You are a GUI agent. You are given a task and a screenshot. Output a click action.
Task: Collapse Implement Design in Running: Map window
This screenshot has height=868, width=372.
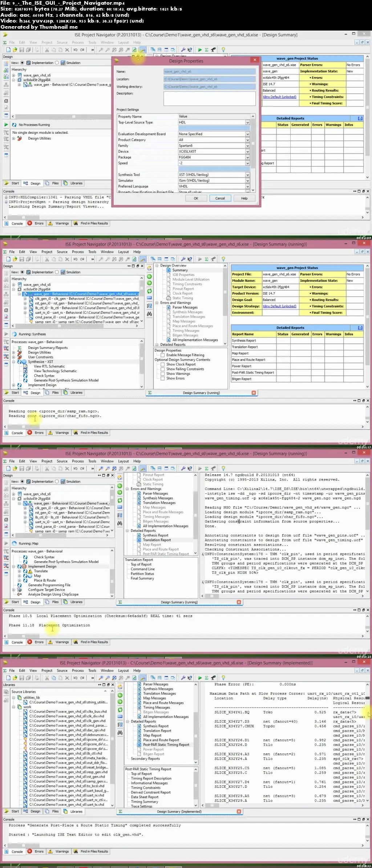[13, 566]
